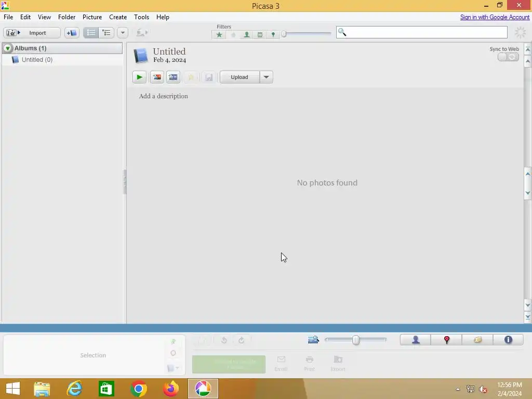The width and height of the screenshot is (532, 399).
Task: Open the Folder menu
Action: coord(67,17)
